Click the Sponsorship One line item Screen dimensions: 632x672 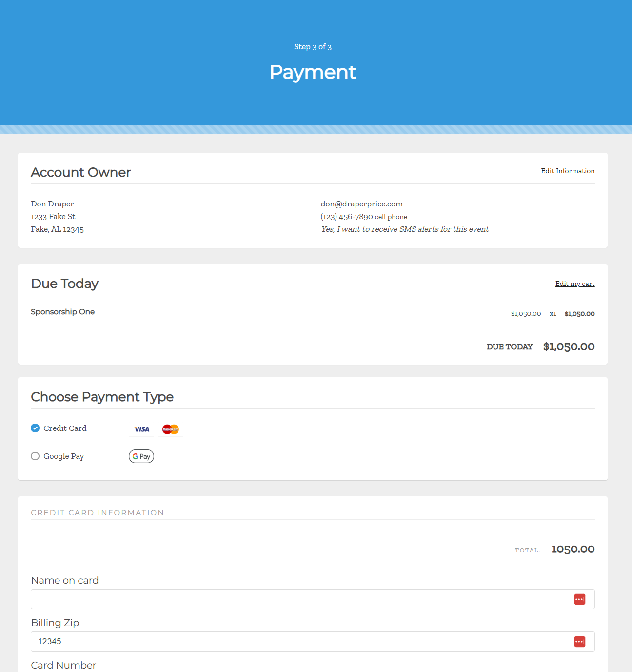tap(63, 312)
